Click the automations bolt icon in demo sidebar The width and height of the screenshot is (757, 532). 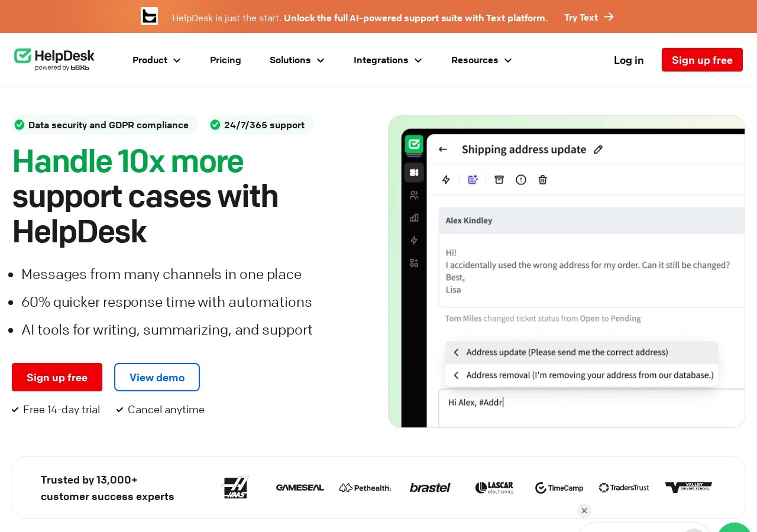click(414, 240)
